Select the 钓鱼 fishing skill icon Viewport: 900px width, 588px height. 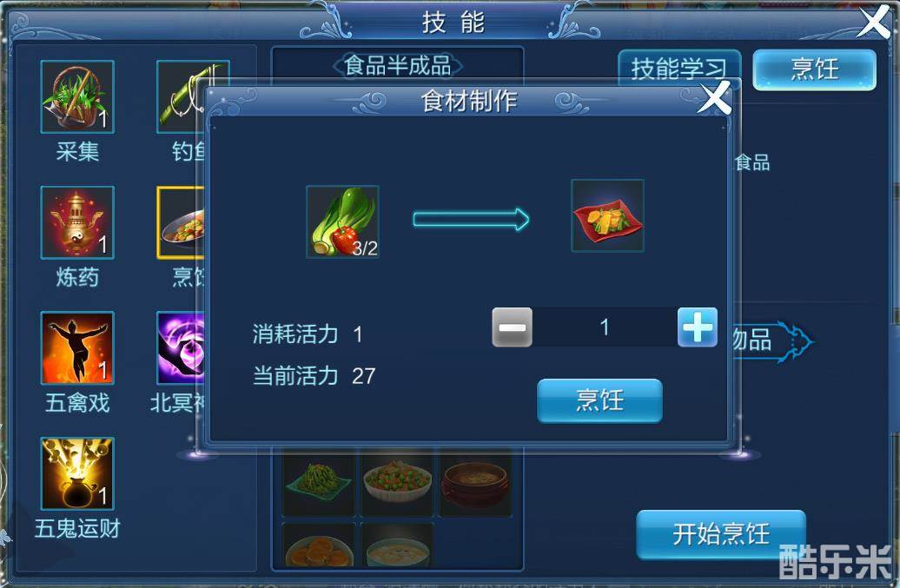click(x=177, y=96)
